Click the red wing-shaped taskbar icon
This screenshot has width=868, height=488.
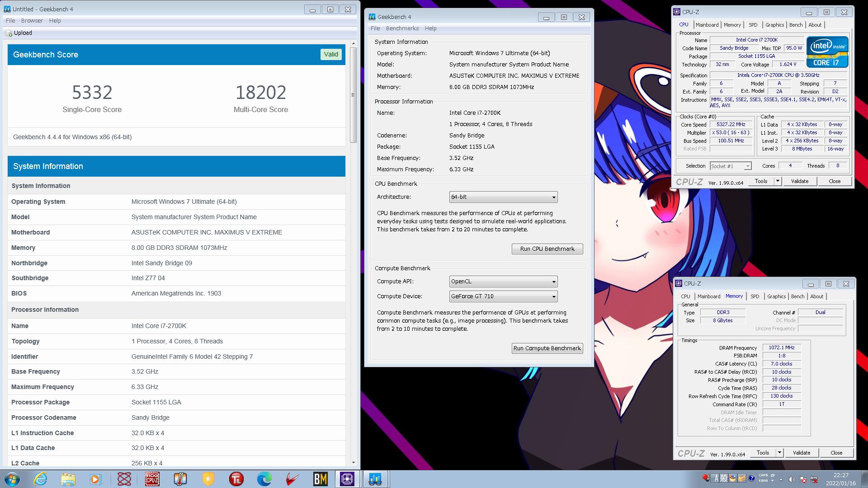[x=292, y=479]
